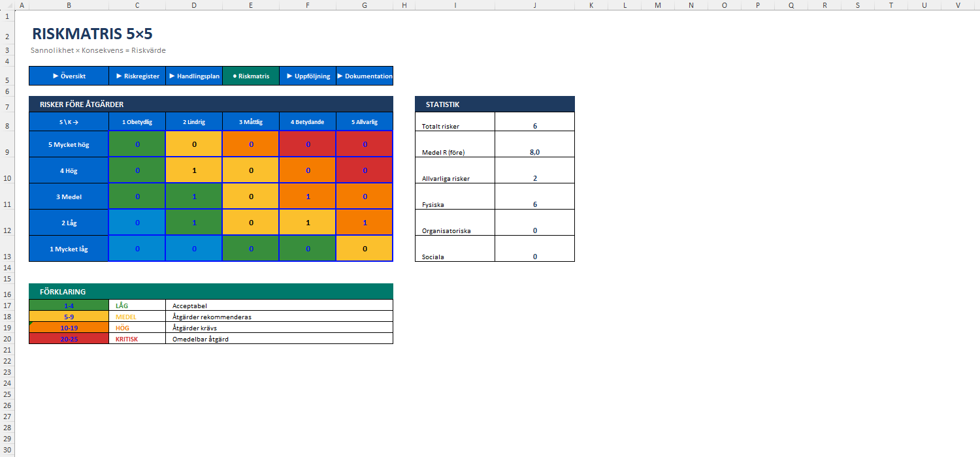Click the yellow 5-9 legend swatch
Viewport: 980px width, 457px height.
click(x=69, y=317)
